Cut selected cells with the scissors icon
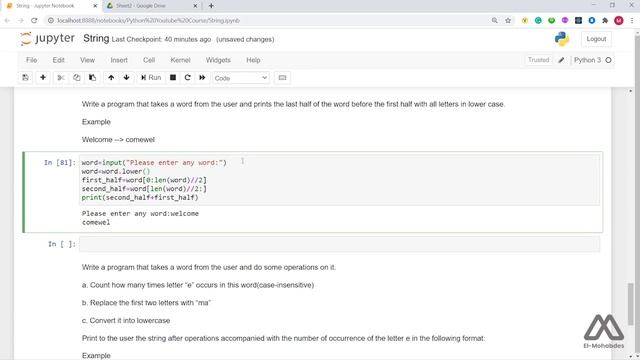This screenshot has height=360, width=640. tap(61, 78)
